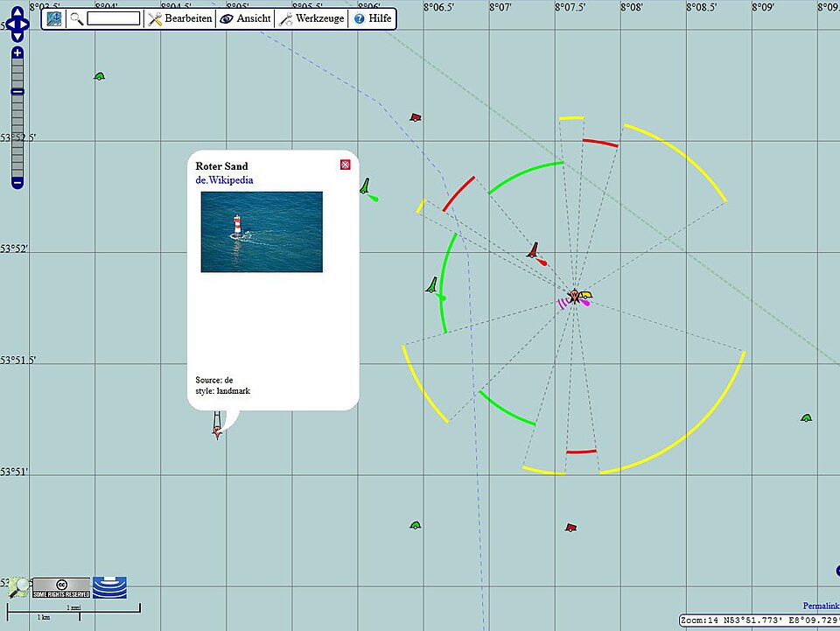The height and width of the screenshot is (631, 840).
Task: Open the Creative Commons license badge
Action: pos(61,586)
